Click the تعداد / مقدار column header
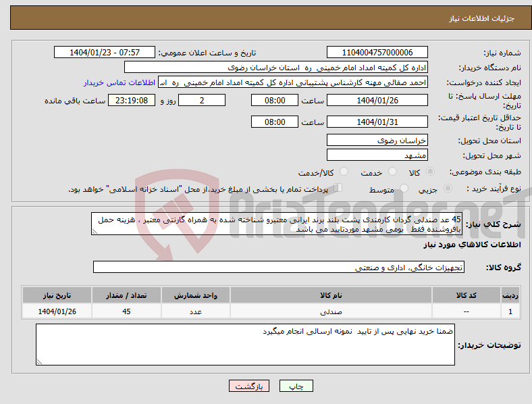This screenshot has width=532, height=404. pyautogui.click(x=126, y=295)
